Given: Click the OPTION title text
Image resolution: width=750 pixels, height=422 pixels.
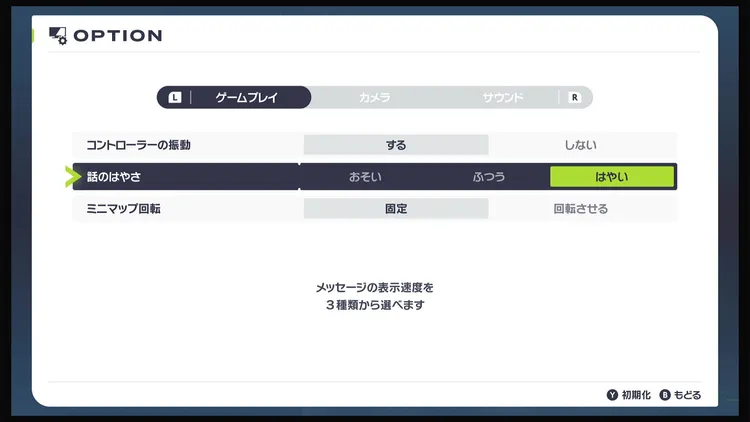Looking at the screenshot, I should [118, 35].
